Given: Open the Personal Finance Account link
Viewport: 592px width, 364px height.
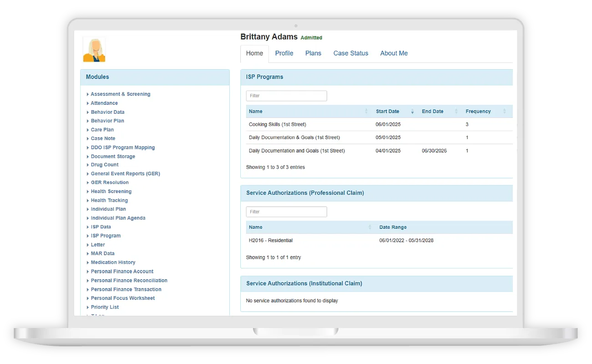Looking at the screenshot, I should click(x=122, y=272).
